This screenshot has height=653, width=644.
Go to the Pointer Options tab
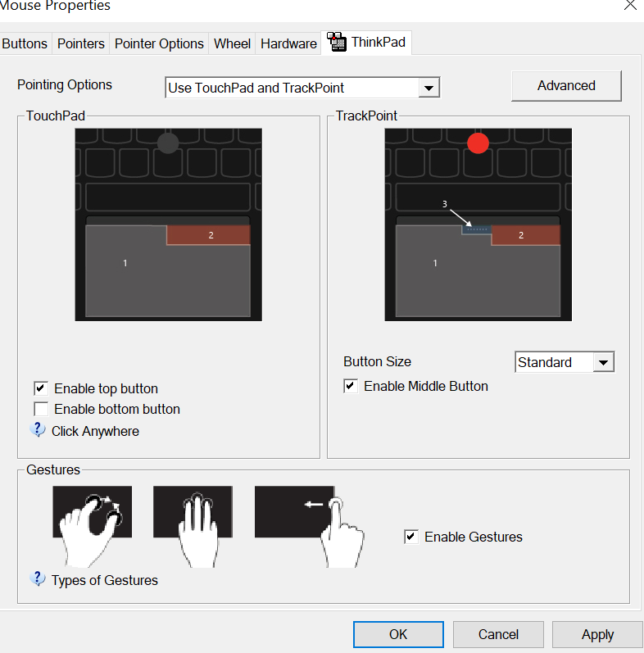point(159,43)
